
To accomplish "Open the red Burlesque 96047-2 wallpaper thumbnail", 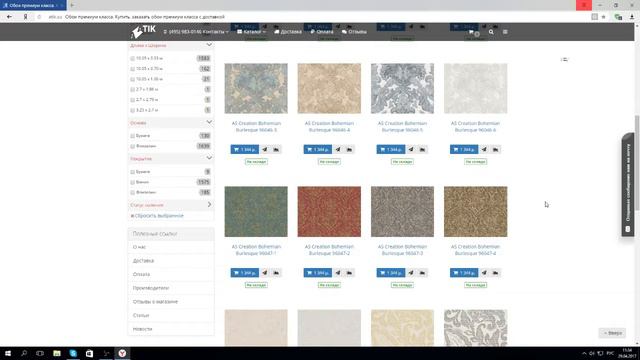I will click(x=329, y=211).
